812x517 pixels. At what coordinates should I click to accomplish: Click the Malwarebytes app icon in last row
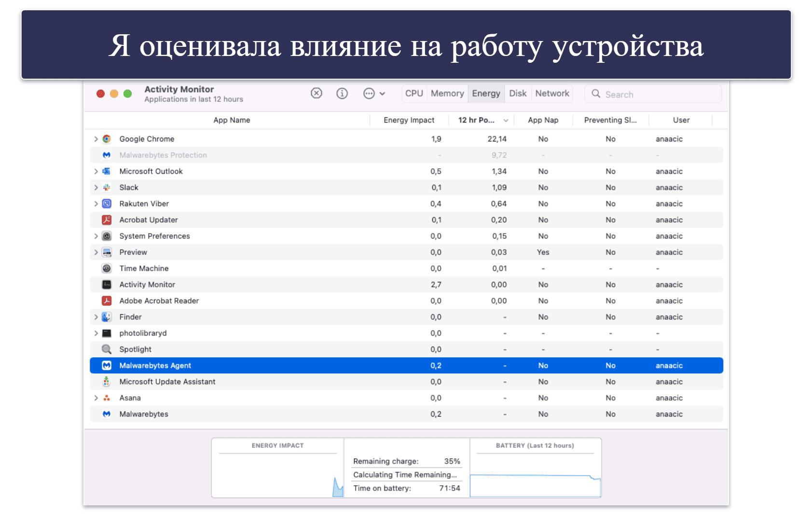point(107,414)
